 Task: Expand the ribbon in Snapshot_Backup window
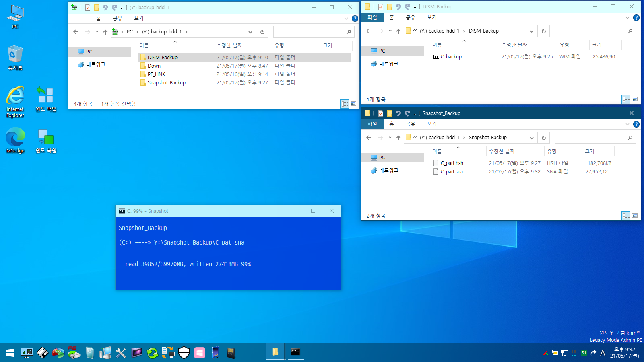627,124
